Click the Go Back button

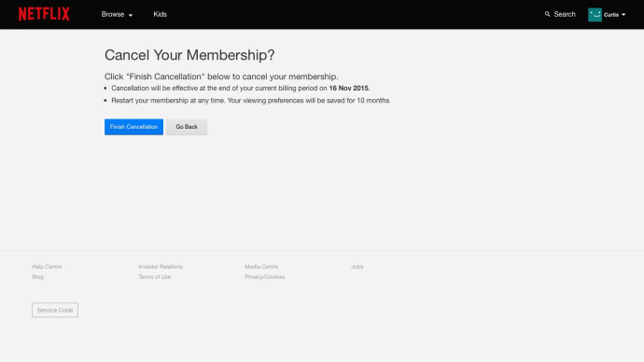pyautogui.click(x=187, y=127)
